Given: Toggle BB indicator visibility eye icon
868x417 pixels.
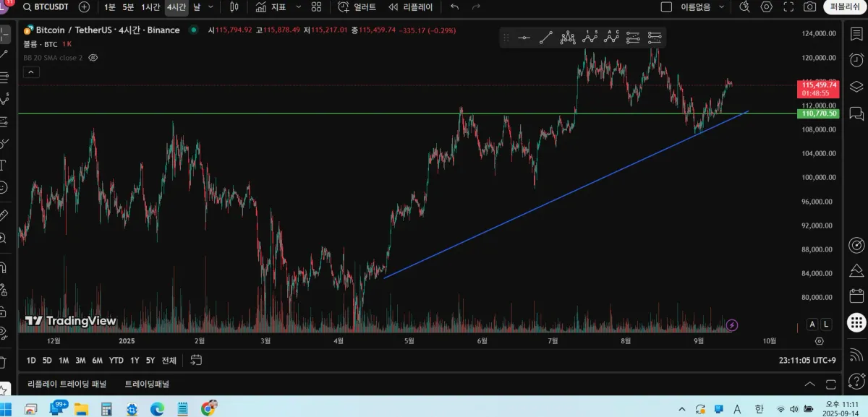Looking at the screenshot, I should click(x=93, y=57).
